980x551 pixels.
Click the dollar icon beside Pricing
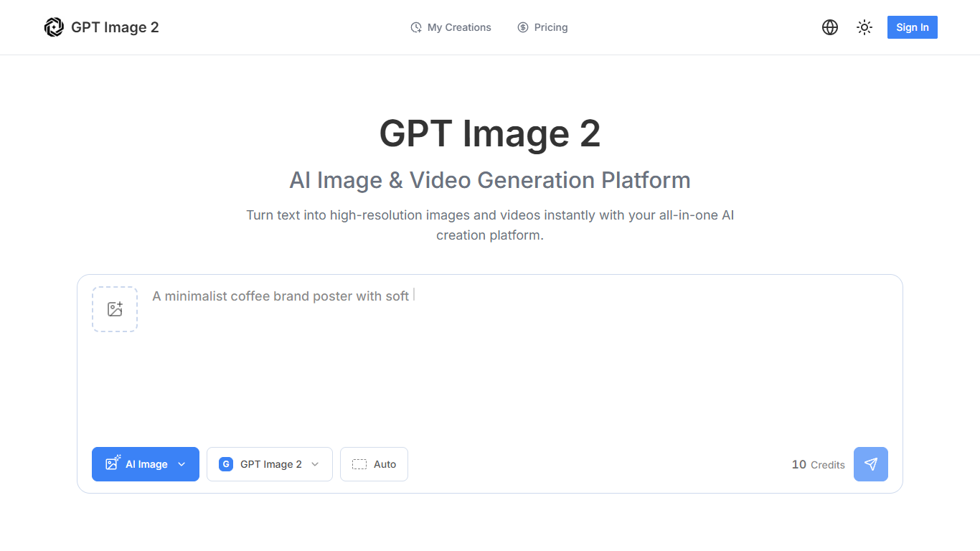pos(523,27)
